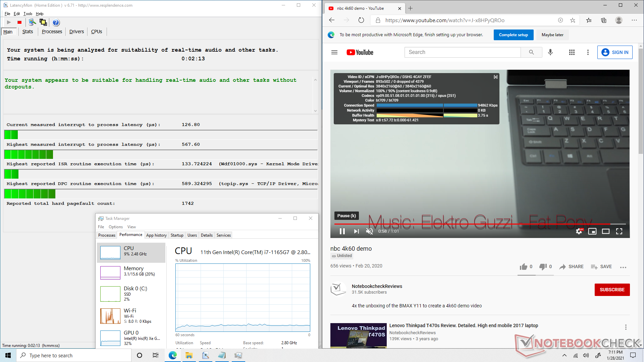The image size is (644, 362).
Task: Open Windows Start menu
Action: coord(8,355)
